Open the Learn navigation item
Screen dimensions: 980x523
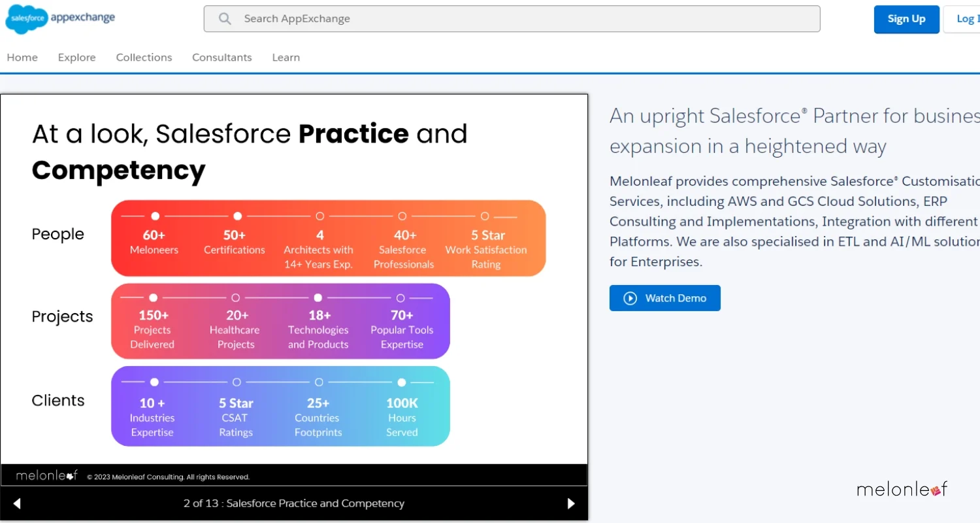point(286,58)
